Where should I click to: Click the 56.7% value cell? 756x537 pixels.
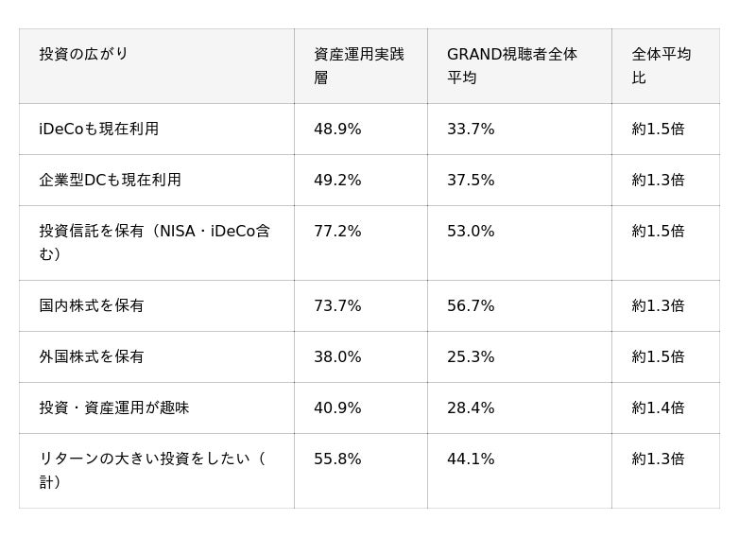coord(519,306)
